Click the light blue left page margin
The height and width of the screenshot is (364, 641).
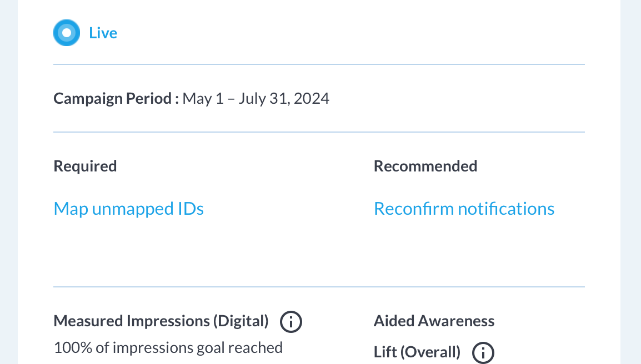8,182
